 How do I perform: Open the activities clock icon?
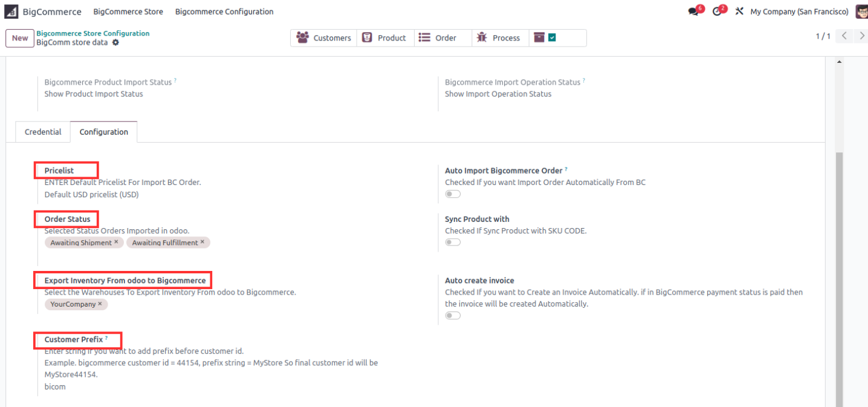pyautogui.click(x=717, y=11)
